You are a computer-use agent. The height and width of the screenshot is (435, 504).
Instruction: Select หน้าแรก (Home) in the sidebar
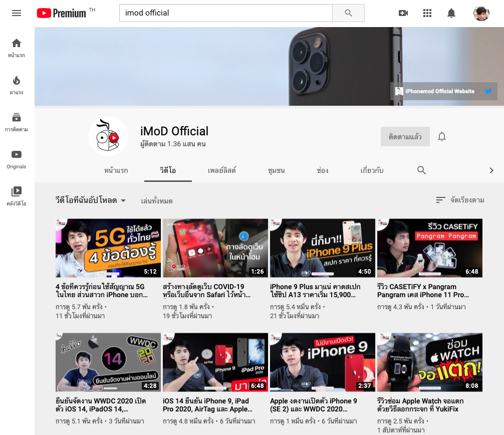click(x=17, y=48)
